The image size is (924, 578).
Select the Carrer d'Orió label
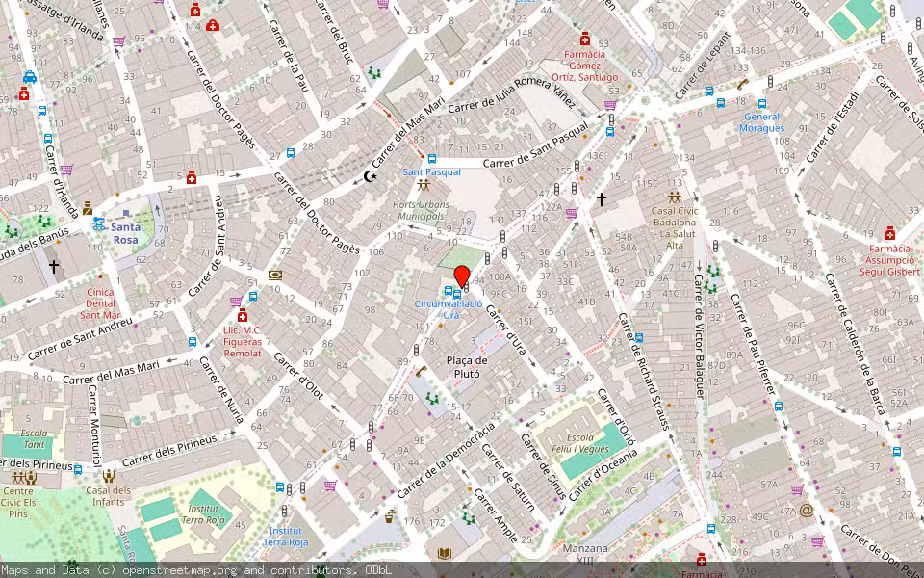(616, 416)
